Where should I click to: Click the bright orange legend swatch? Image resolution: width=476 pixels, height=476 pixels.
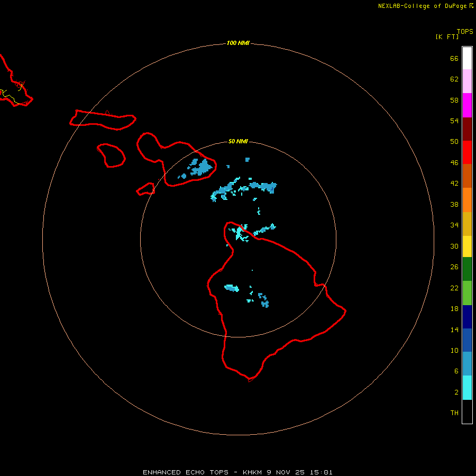click(x=467, y=200)
